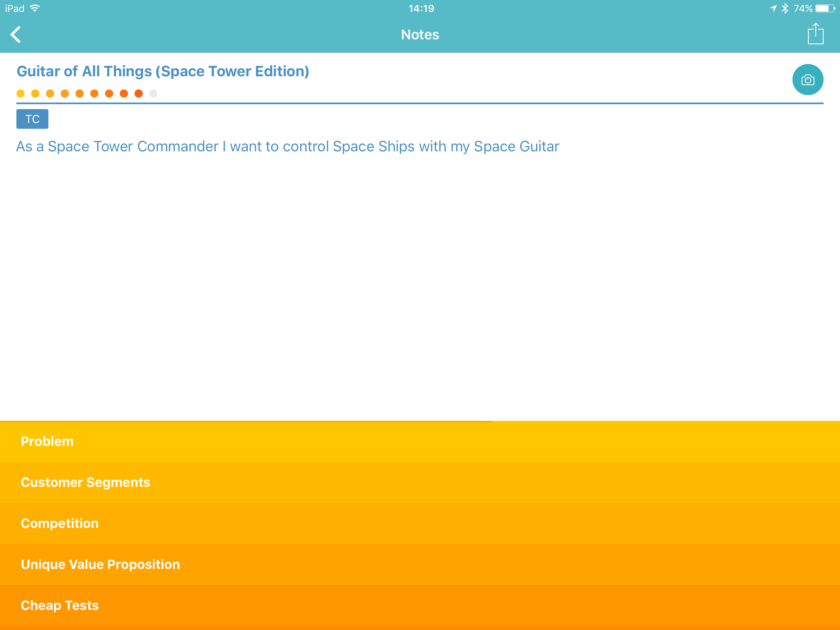This screenshot has height=630, width=840.
Task: Open the share export icon
Action: pyautogui.click(x=815, y=34)
